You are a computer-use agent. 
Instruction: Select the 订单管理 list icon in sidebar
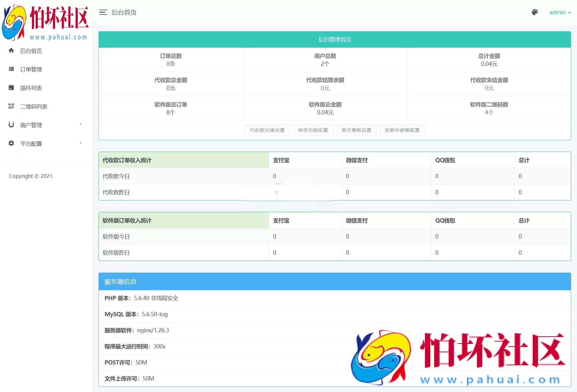coord(11,69)
